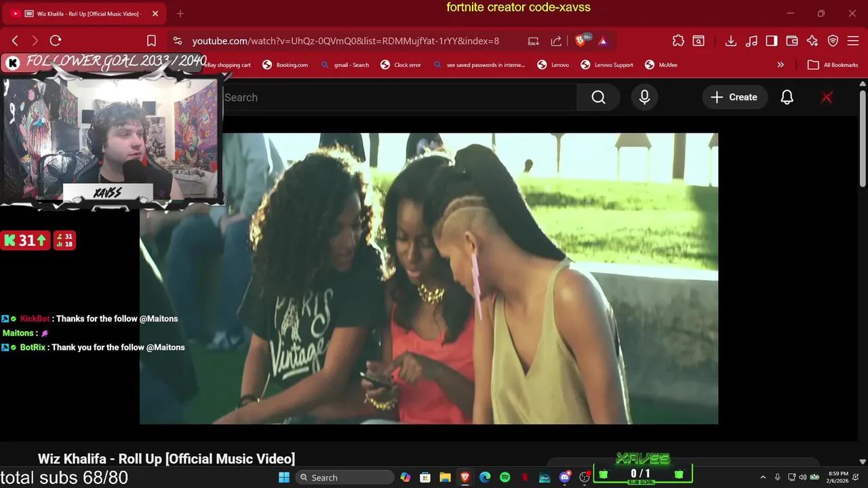Focus the youtube.com address bar
The image size is (868, 488).
(345, 41)
